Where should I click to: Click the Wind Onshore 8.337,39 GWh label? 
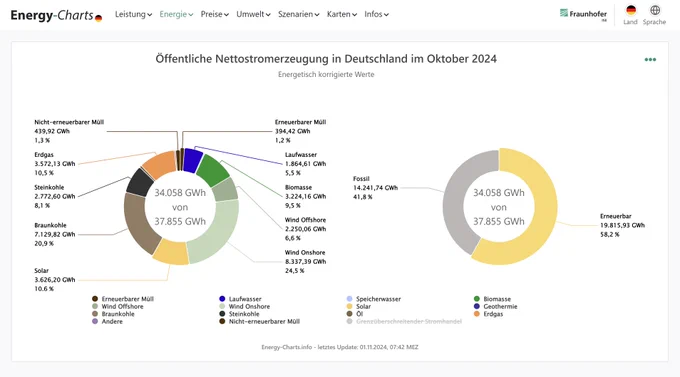click(x=305, y=261)
